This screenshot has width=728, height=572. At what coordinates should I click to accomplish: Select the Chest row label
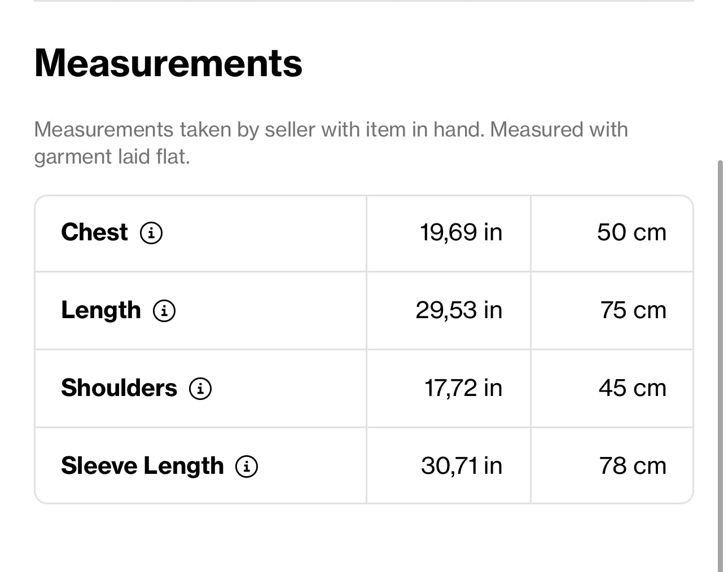(94, 232)
